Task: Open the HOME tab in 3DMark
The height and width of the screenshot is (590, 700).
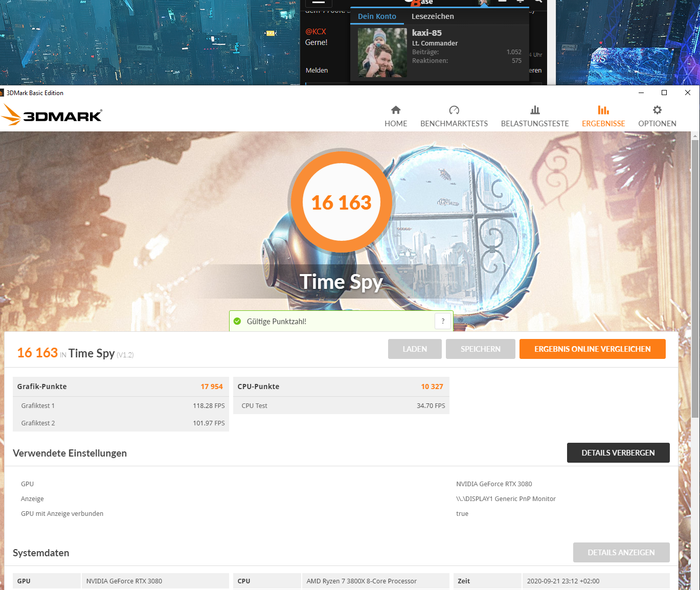Action: pos(396,117)
